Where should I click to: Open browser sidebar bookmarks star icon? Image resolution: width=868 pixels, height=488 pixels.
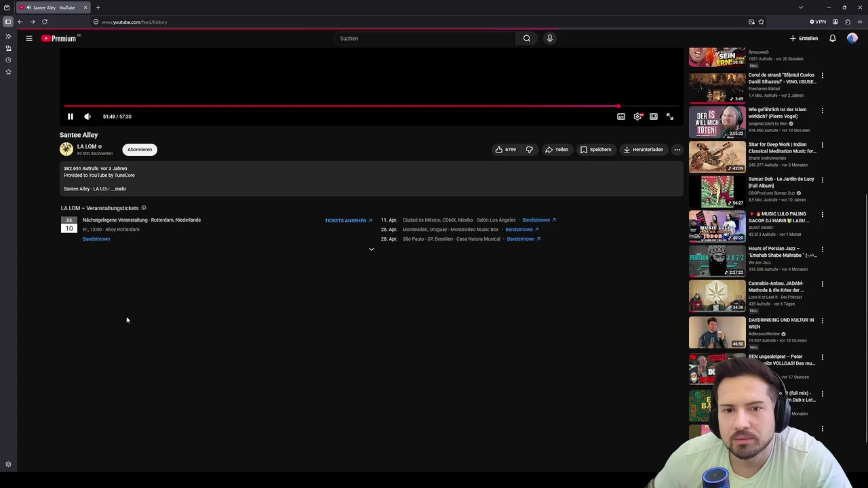pos(8,72)
